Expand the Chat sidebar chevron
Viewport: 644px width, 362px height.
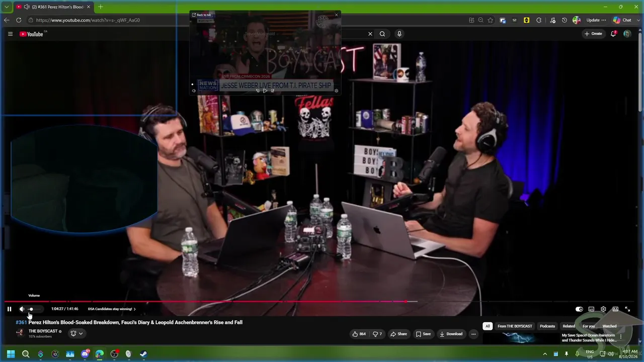638,20
